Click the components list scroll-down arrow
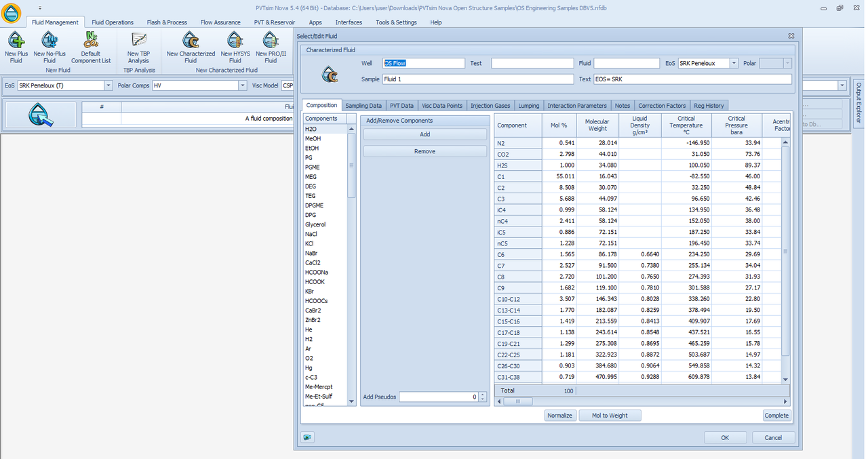 tap(351, 401)
